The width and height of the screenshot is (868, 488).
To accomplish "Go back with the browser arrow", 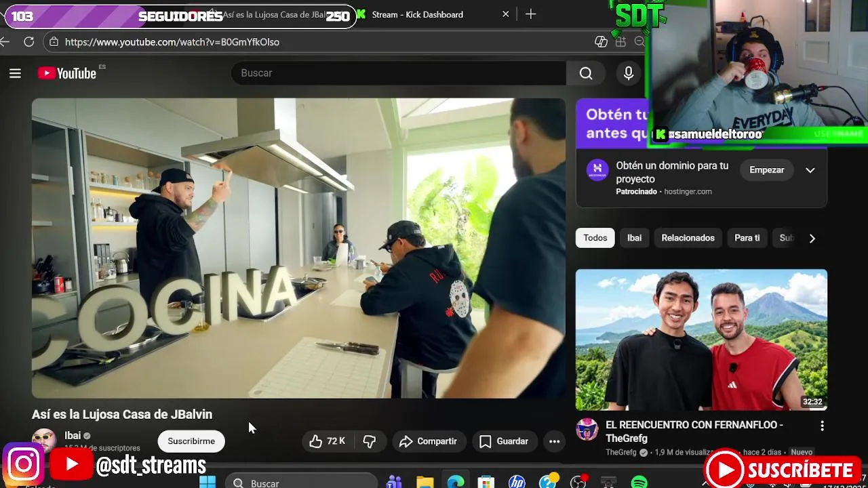I will coord(5,42).
